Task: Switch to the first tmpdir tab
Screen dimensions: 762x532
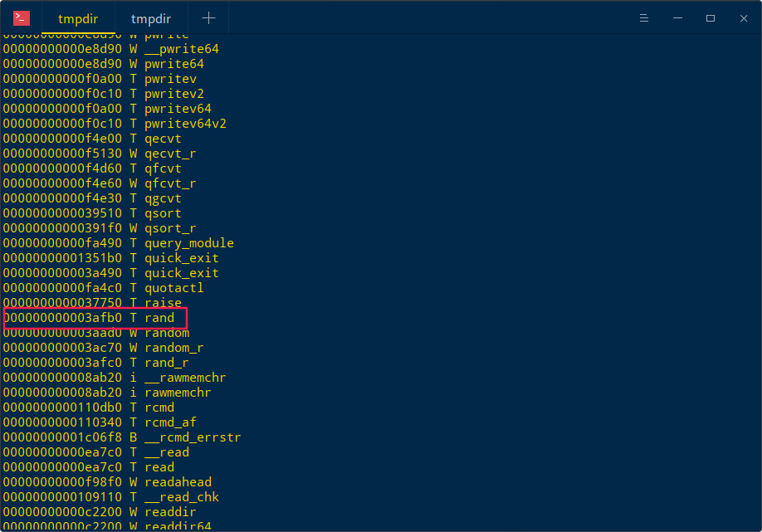Action: (x=78, y=17)
